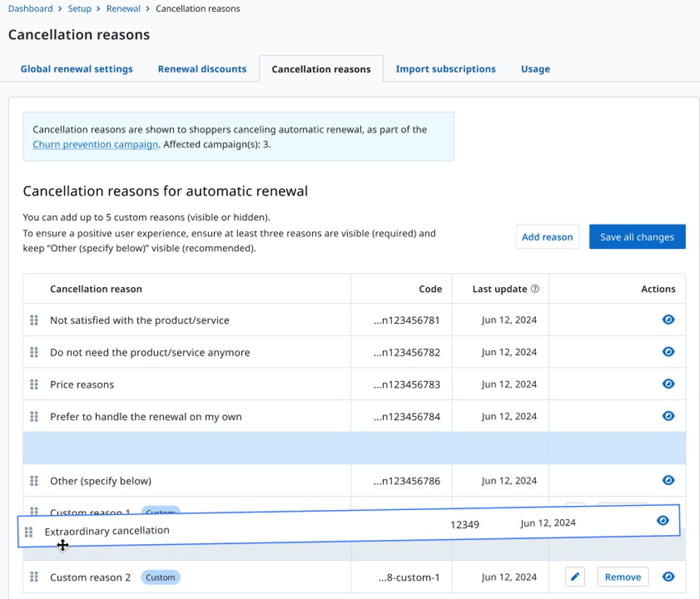Screen dimensions: 700x599
Task: Click the Last update column header
Action: pyautogui.click(x=500, y=289)
